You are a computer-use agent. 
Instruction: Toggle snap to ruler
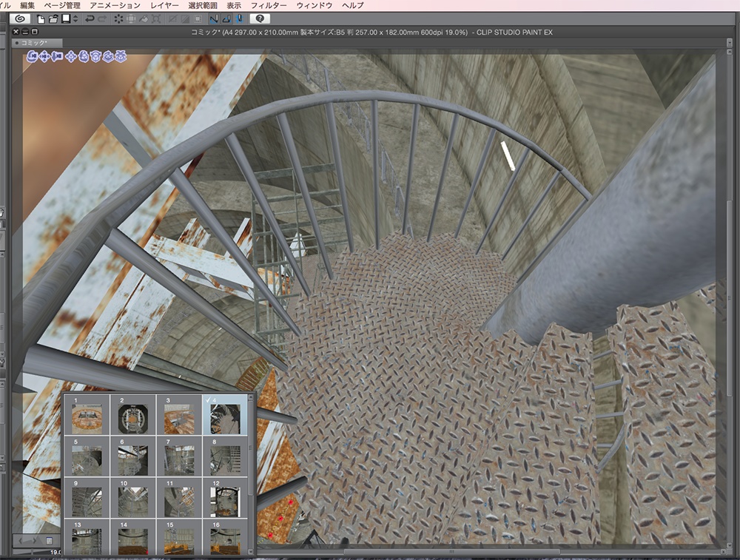click(x=214, y=19)
